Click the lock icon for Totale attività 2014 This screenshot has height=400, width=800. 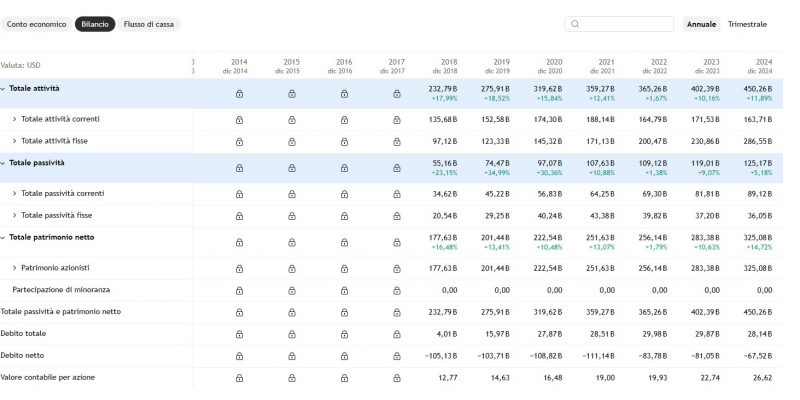click(x=239, y=94)
